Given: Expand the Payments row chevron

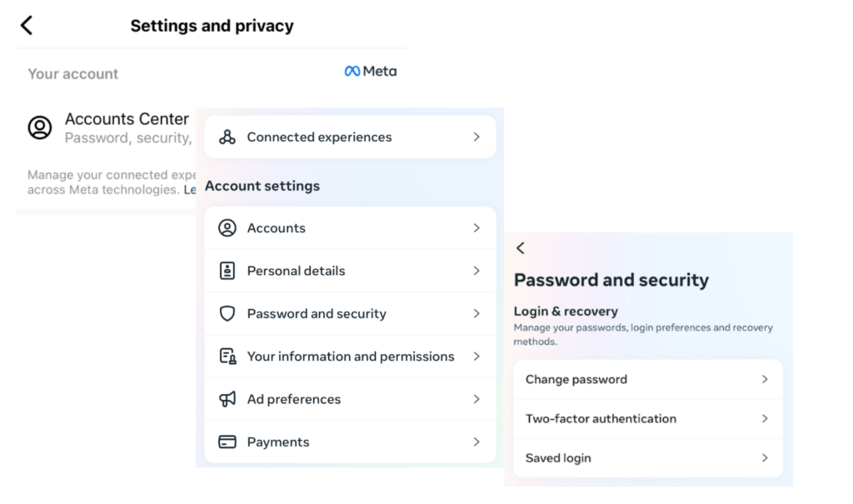Looking at the screenshot, I should pos(476,442).
